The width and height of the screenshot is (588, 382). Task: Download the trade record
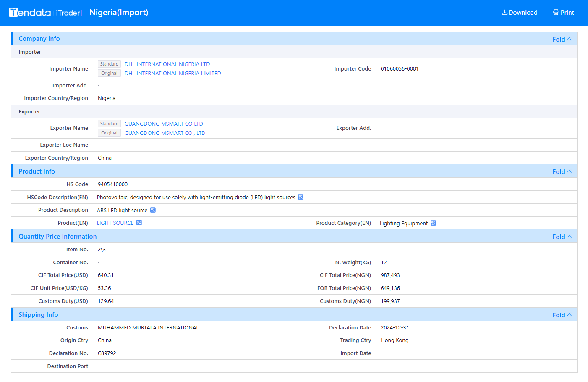point(520,13)
